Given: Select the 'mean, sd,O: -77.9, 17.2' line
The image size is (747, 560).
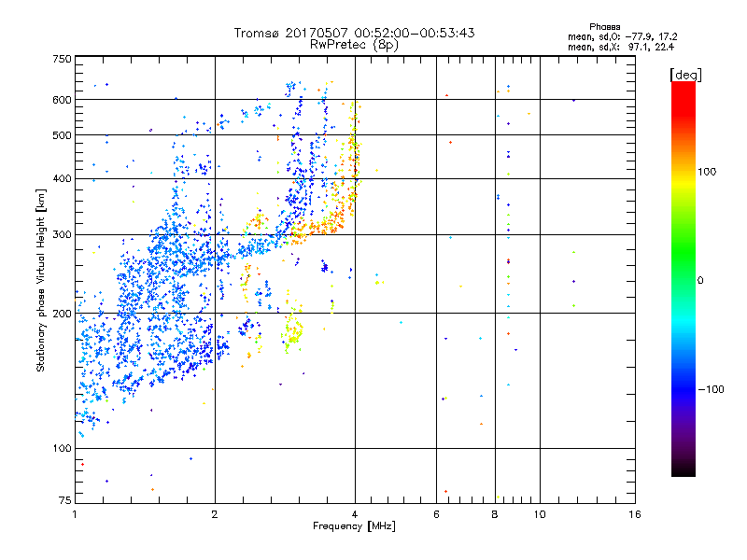Looking at the screenshot, I should pyautogui.click(x=622, y=36).
